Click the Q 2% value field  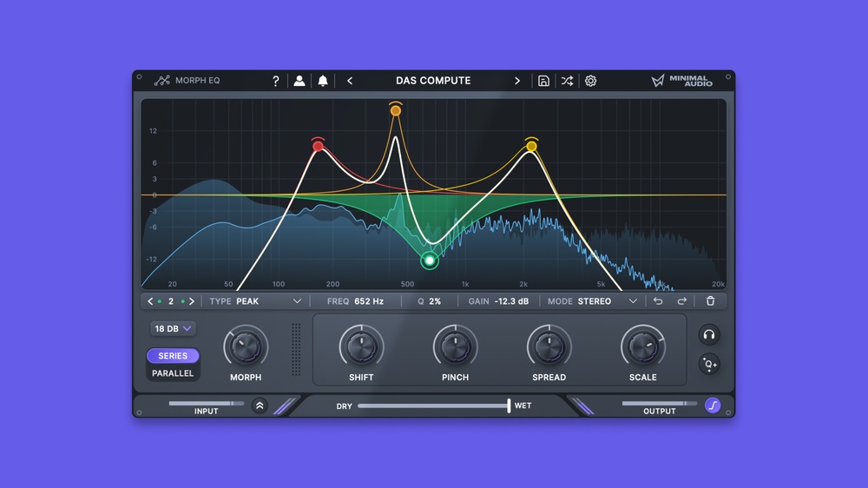429,301
